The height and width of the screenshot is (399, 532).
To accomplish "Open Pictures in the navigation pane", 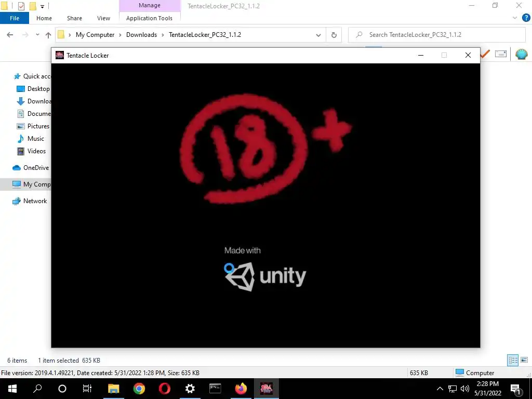I will 33,126.
